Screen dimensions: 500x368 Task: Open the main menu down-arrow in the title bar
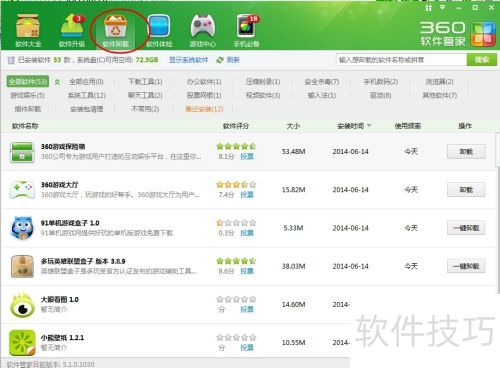443,7
